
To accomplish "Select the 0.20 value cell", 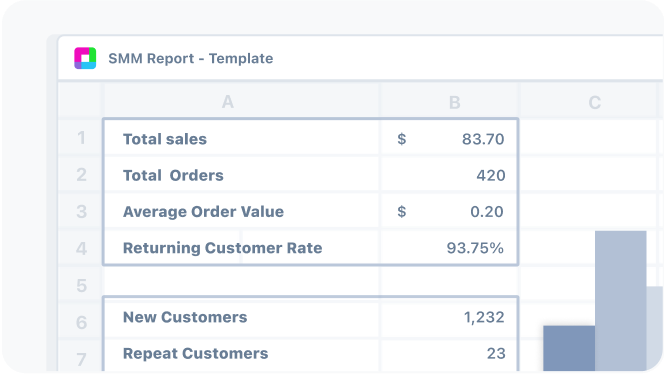I will click(449, 211).
